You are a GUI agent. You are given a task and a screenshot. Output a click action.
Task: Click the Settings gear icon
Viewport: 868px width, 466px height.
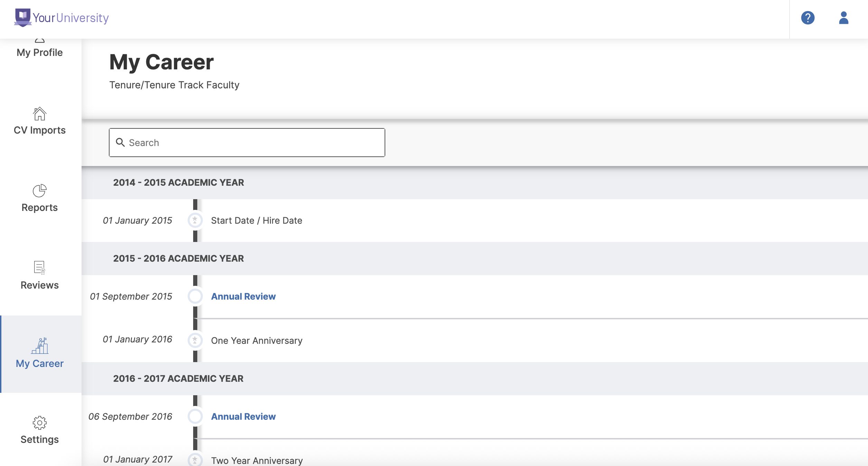click(x=39, y=423)
